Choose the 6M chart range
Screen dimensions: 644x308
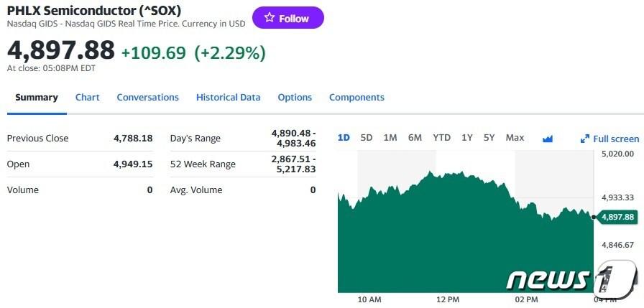415,137
